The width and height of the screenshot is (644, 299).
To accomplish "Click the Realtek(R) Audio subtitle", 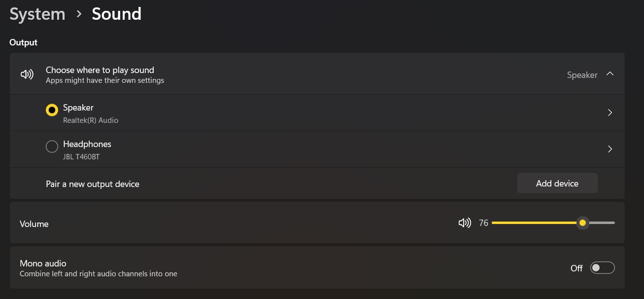I will 91,120.
